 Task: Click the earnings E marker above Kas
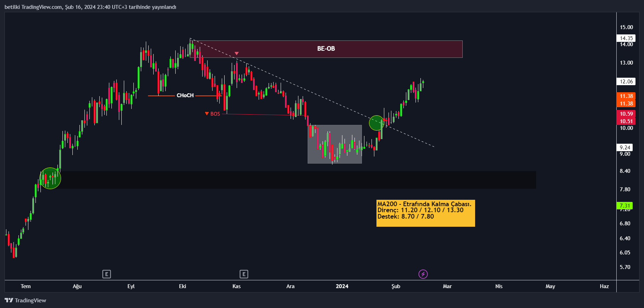(244, 274)
